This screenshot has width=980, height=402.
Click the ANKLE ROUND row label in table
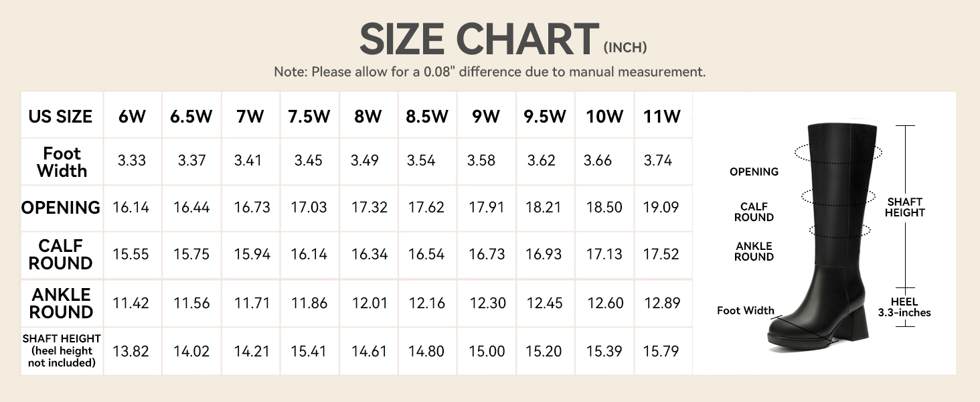[62, 303]
